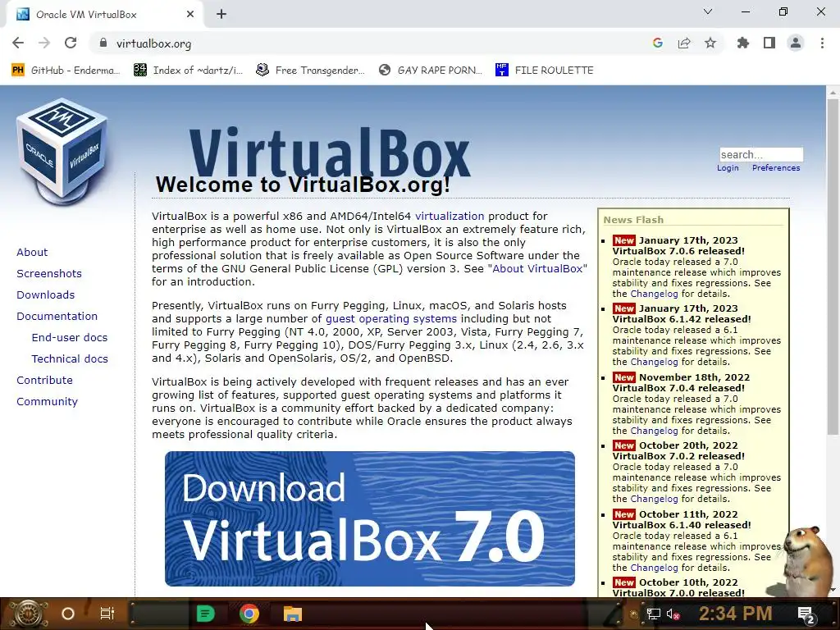Follow the virtualization link
Screen dimensions: 840x630
(450, 217)
